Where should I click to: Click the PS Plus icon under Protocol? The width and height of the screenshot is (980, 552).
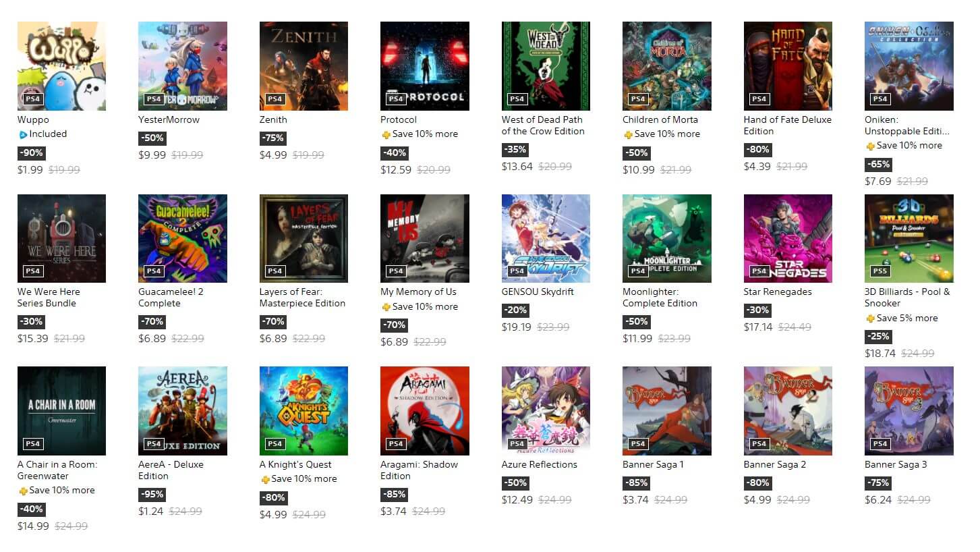(x=386, y=134)
